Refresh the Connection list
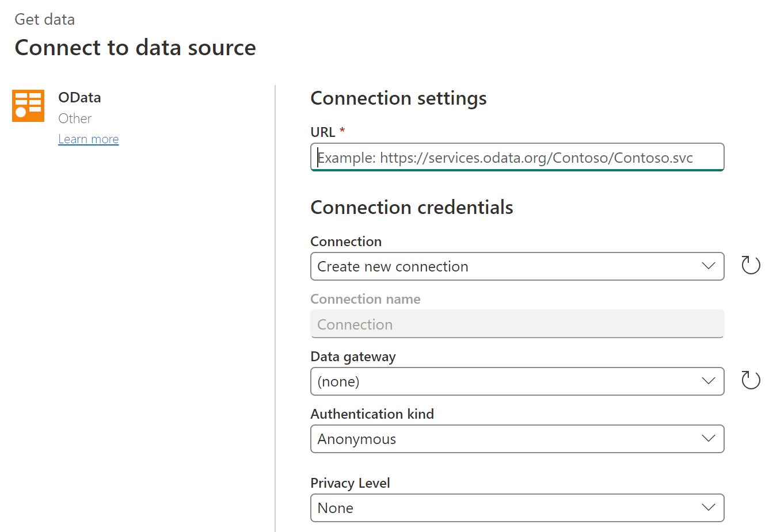This screenshot has width=769, height=532. pos(751,265)
